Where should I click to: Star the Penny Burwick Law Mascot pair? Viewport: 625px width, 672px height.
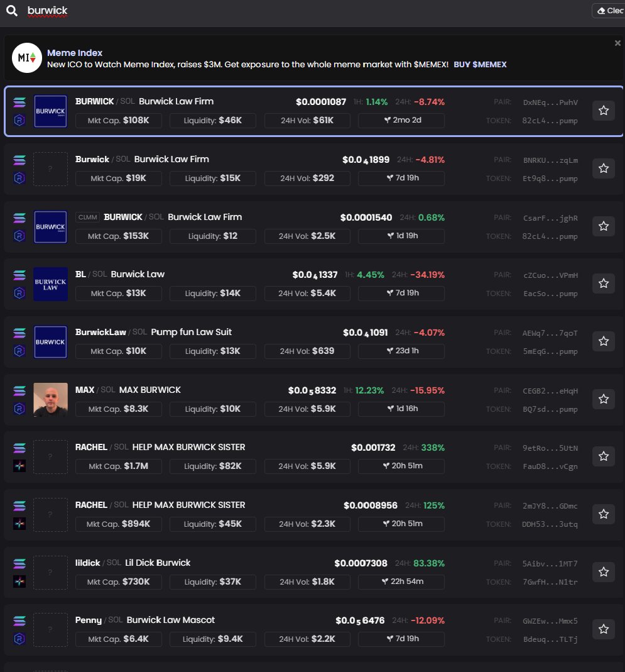[604, 629]
